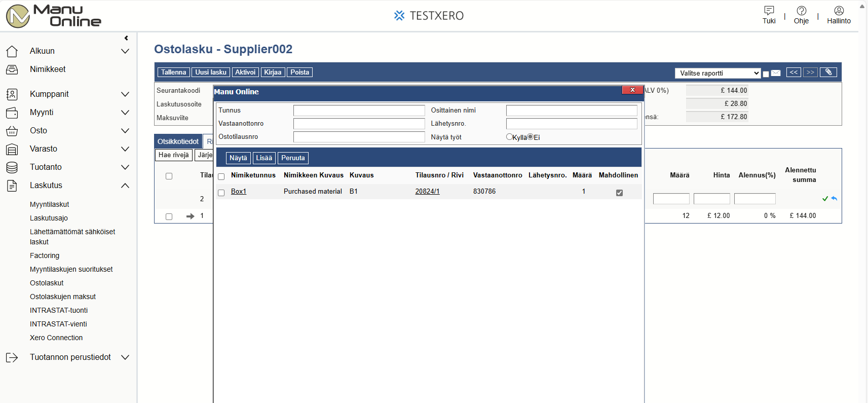Expand the Tuotanto menu chevron
The width and height of the screenshot is (868, 403).
pos(125,167)
